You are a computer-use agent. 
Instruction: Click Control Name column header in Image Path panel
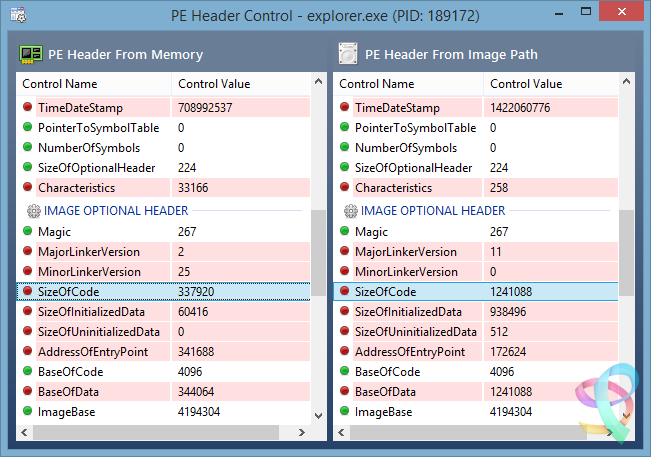pos(408,84)
